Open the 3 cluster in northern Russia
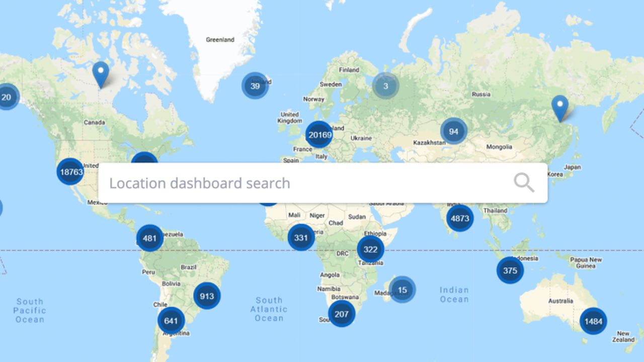 point(385,86)
